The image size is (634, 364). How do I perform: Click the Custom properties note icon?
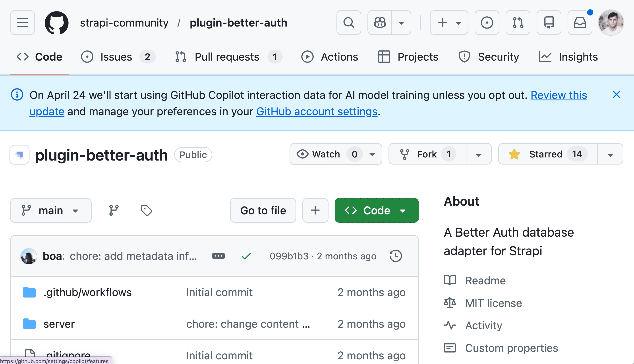[x=450, y=348]
